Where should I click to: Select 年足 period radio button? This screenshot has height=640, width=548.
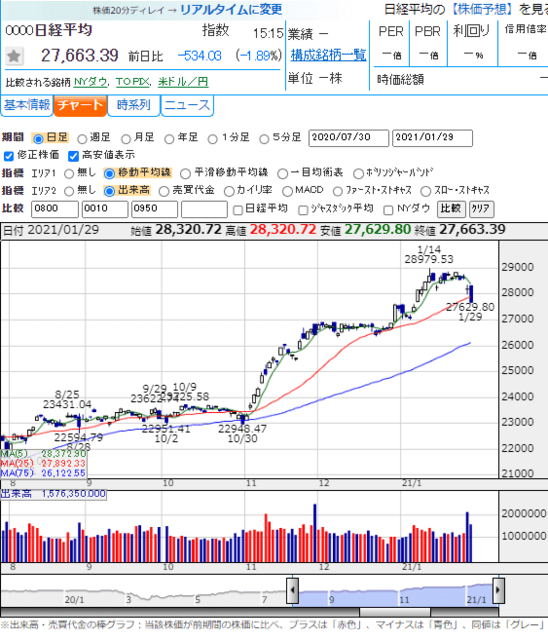169,139
